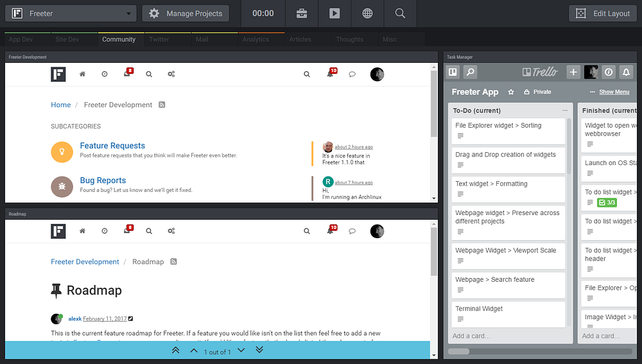Screen dimensions: 642x364
Task: Click the 'about 7 hours ago' post link
Action: click(354, 182)
